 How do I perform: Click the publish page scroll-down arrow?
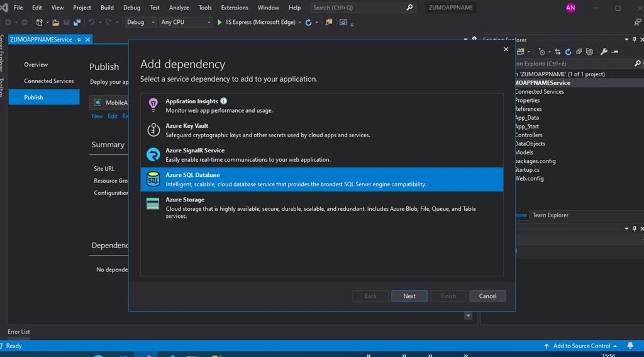(x=468, y=315)
